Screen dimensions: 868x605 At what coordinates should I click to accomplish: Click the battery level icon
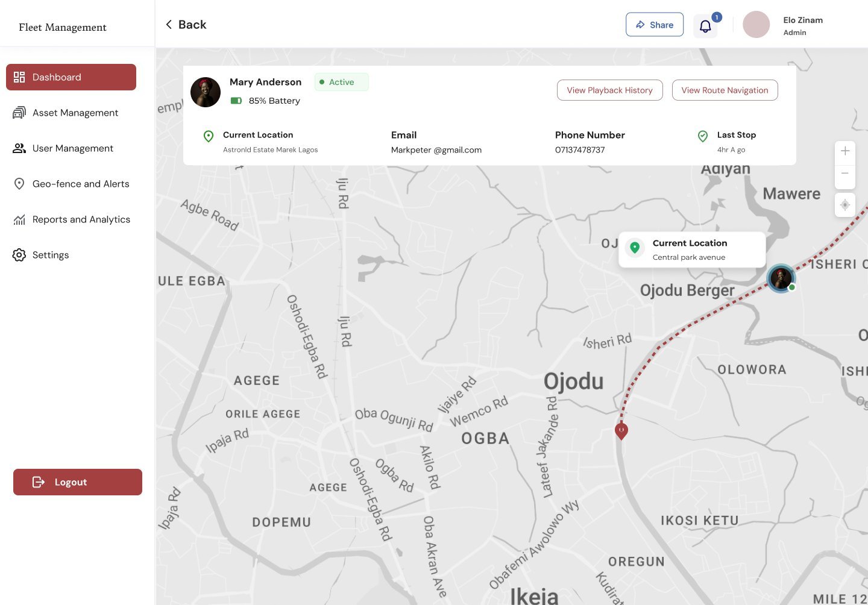236,101
